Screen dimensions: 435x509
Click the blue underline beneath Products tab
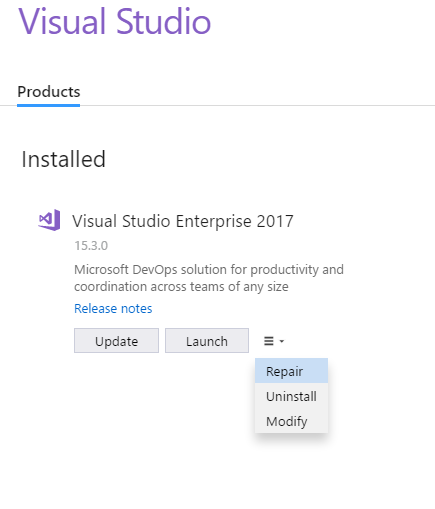[x=49, y=105]
